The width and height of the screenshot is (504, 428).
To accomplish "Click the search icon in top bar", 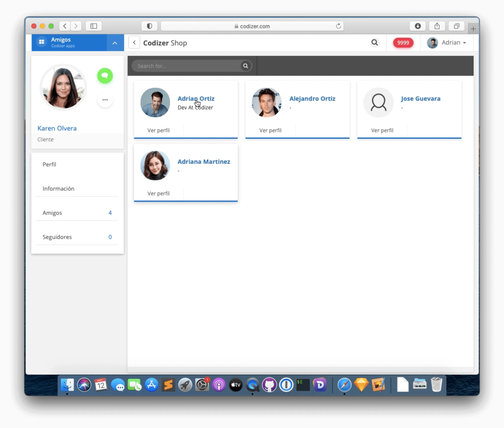I will click(375, 42).
